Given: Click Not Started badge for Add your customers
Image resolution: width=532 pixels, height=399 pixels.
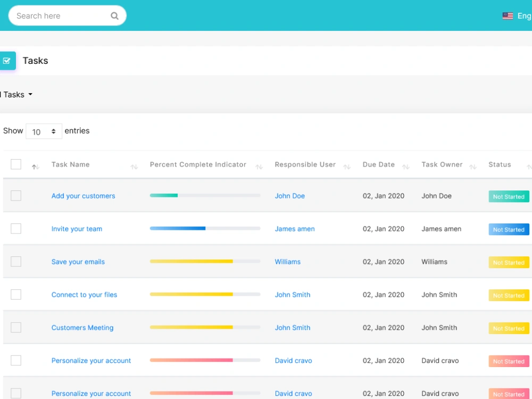Looking at the screenshot, I should point(509,196).
